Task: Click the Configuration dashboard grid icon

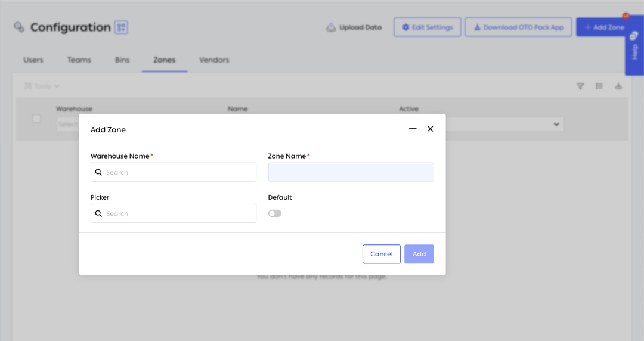Action: coord(121,27)
